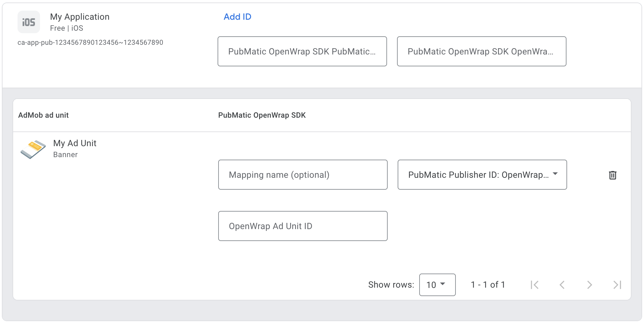Click the My Ad Unit name

coord(75,143)
